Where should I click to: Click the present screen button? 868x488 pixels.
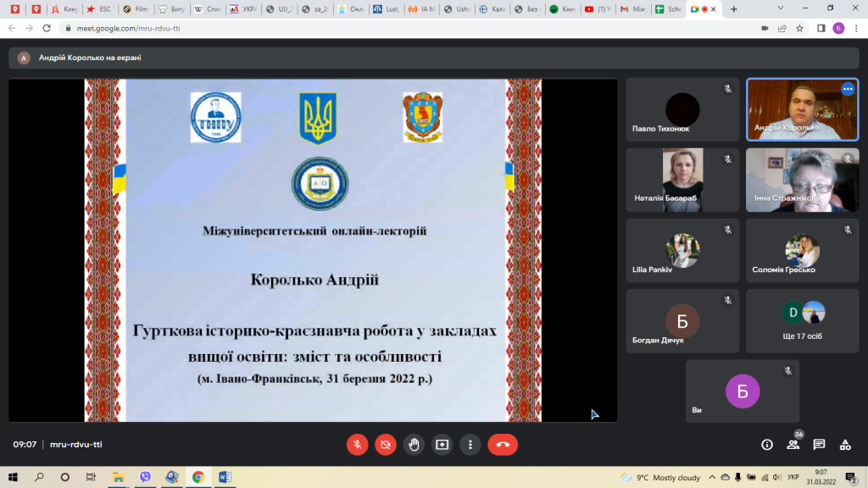tap(442, 444)
